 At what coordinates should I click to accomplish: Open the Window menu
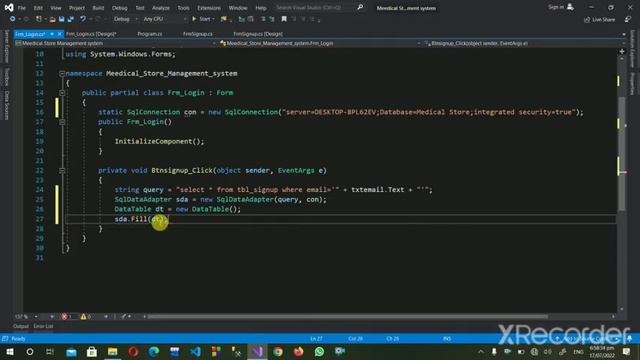click(x=238, y=8)
